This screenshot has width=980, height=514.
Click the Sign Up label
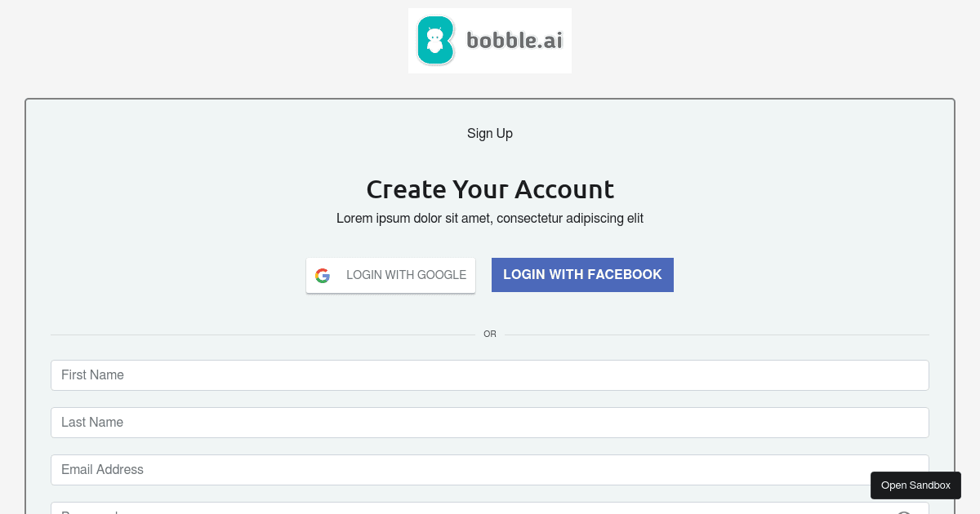tap(489, 133)
